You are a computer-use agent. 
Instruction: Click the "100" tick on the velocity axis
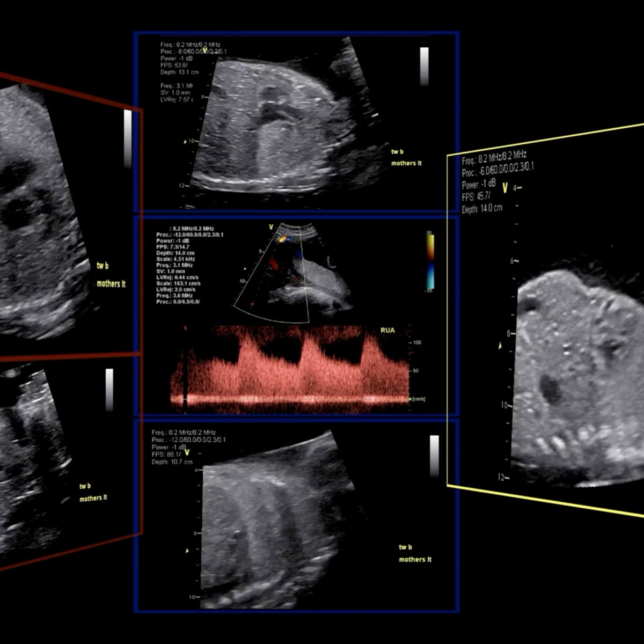418,342
